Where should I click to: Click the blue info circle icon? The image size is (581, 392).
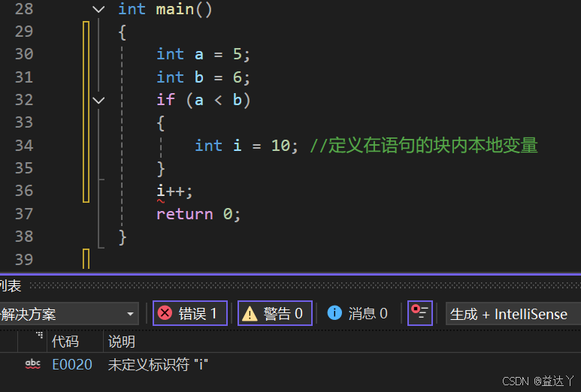point(334,313)
